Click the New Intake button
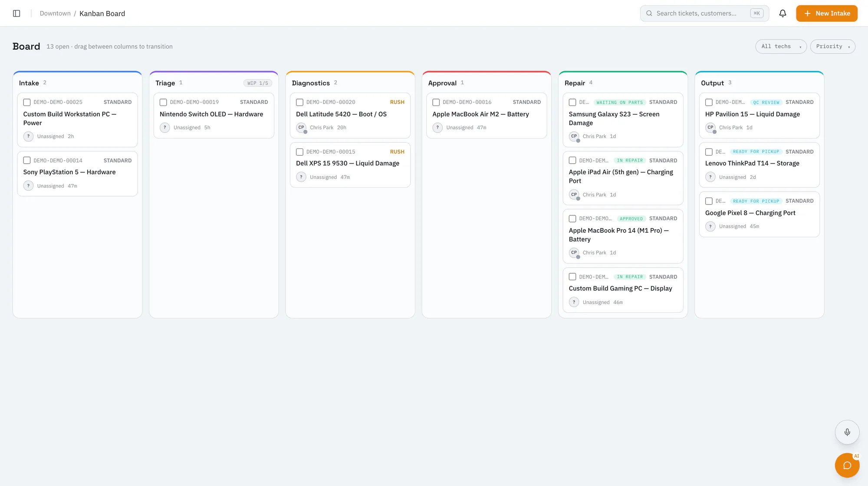The height and width of the screenshot is (486, 868). point(827,13)
